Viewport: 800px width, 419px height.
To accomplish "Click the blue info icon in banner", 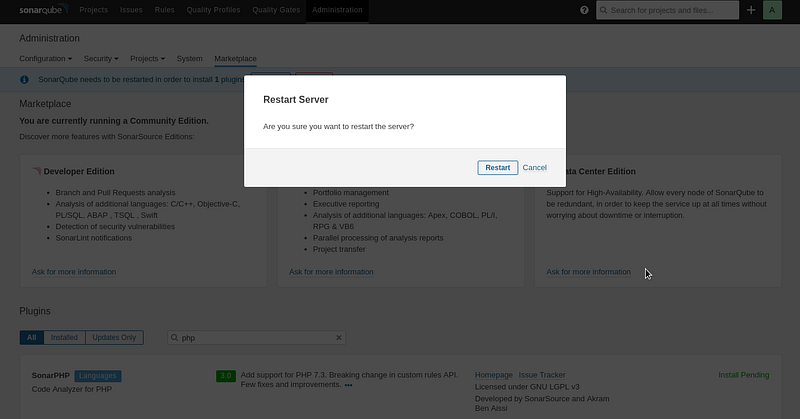I will [24, 80].
